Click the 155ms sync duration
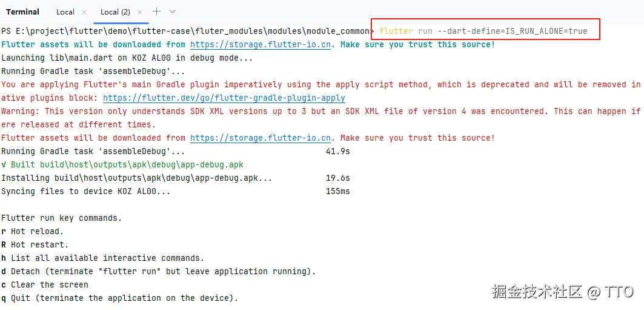The width and height of the screenshot is (644, 310). pyautogui.click(x=337, y=192)
